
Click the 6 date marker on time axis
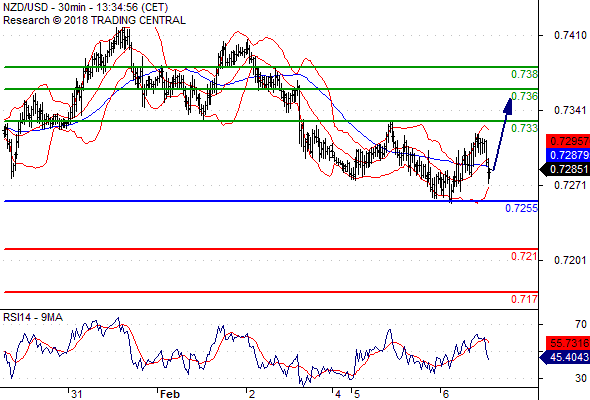(x=446, y=394)
